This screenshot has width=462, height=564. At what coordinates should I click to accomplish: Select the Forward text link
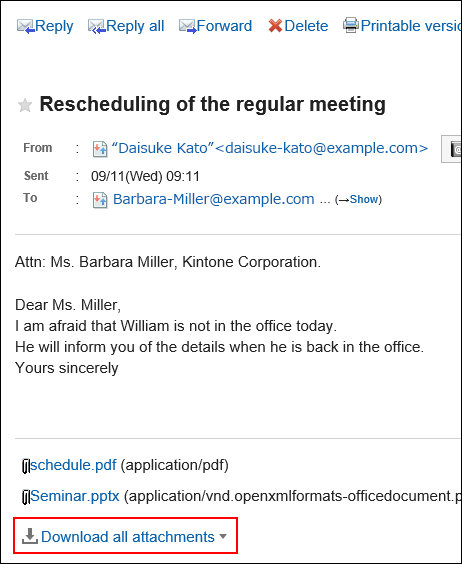click(x=225, y=26)
